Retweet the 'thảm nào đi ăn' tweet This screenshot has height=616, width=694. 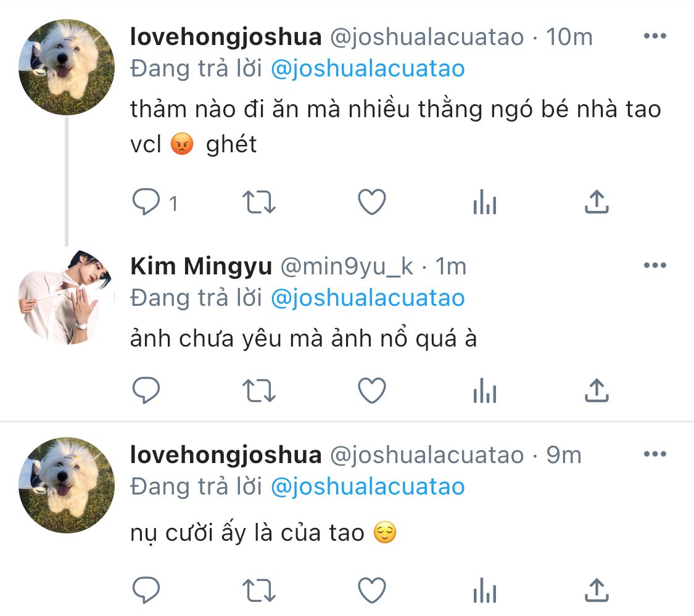pos(259,202)
